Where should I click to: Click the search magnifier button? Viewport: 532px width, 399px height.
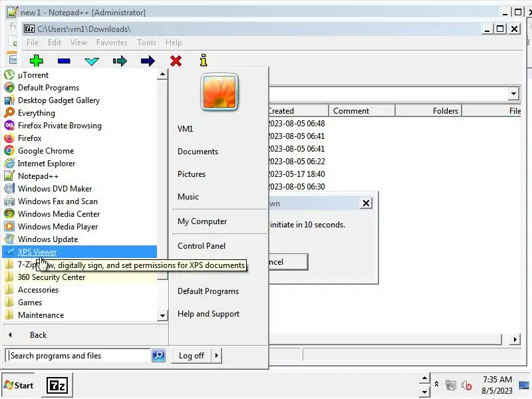click(158, 355)
